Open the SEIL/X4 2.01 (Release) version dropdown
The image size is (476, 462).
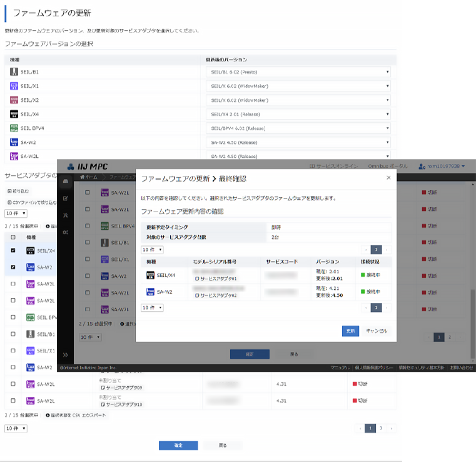(x=300, y=114)
